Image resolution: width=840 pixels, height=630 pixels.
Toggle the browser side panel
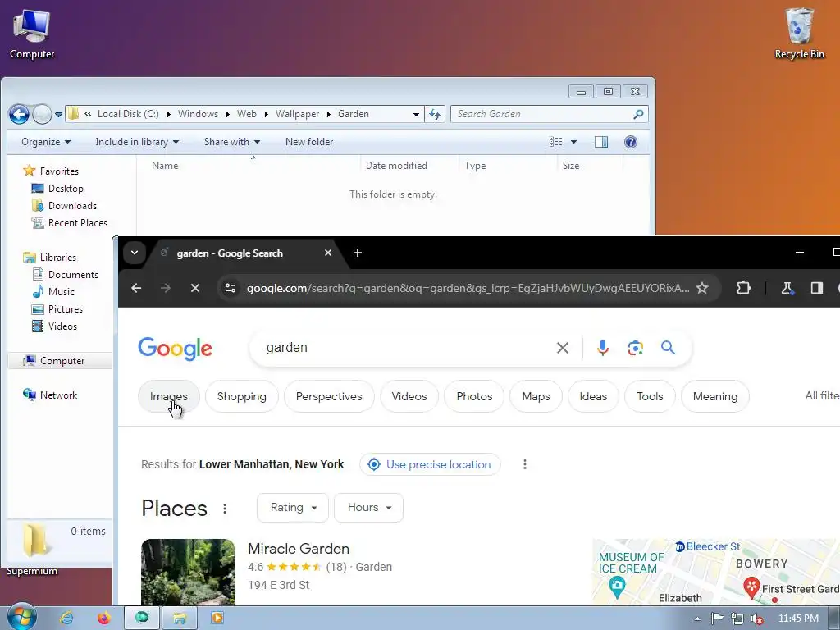(x=816, y=288)
